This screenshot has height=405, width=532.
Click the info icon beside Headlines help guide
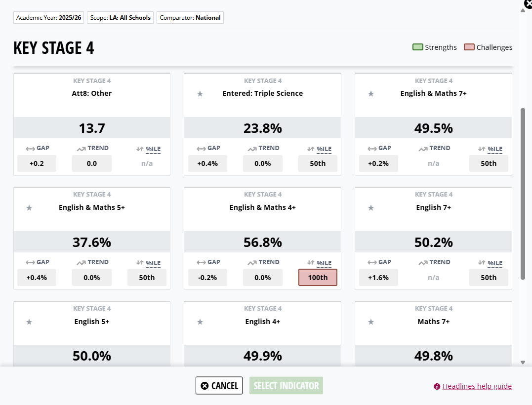(437, 386)
